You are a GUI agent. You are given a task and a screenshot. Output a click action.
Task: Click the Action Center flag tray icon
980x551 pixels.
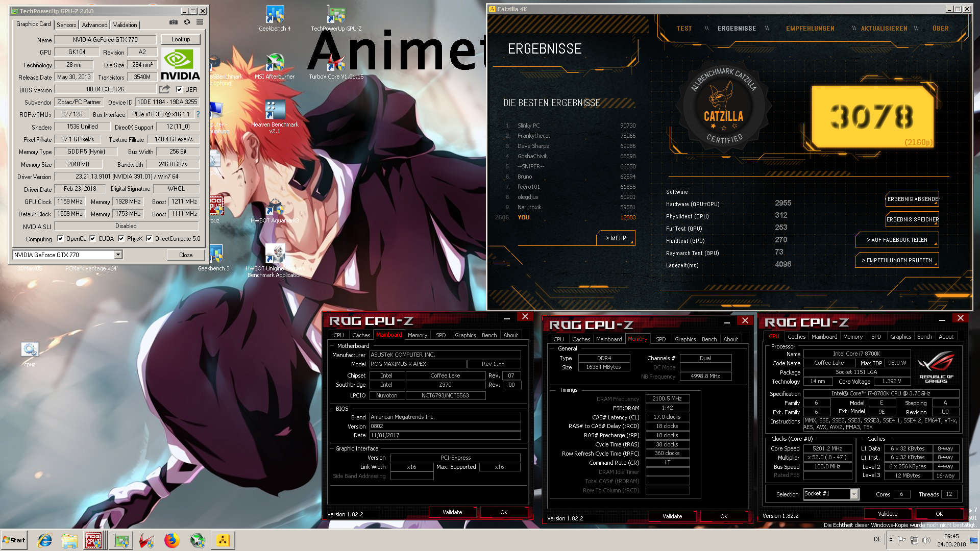click(x=902, y=540)
